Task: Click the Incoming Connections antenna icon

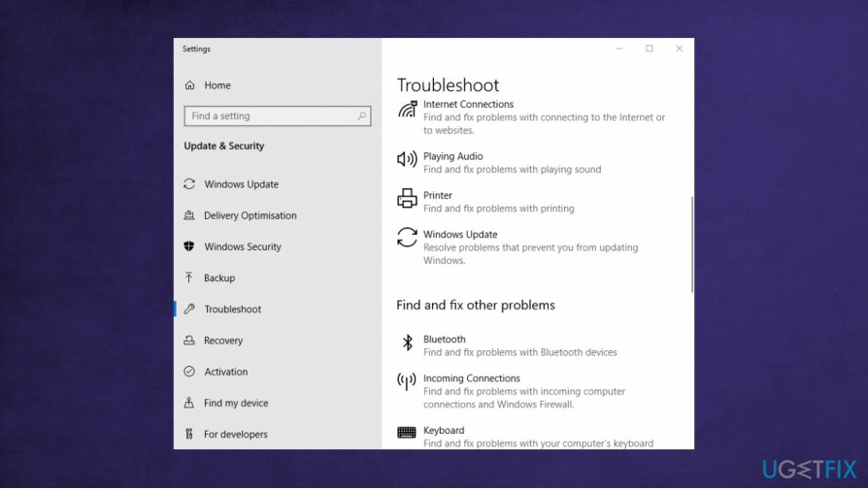Action: point(407,381)
